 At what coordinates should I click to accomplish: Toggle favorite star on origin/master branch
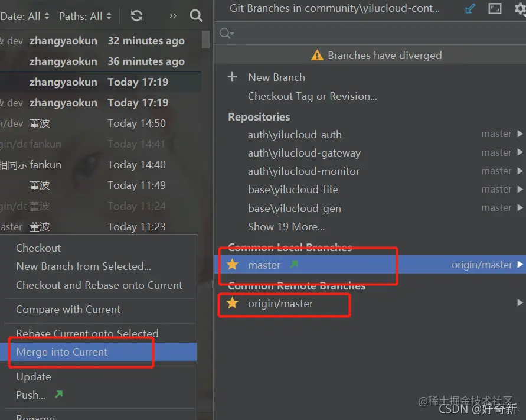pos(232,303)
